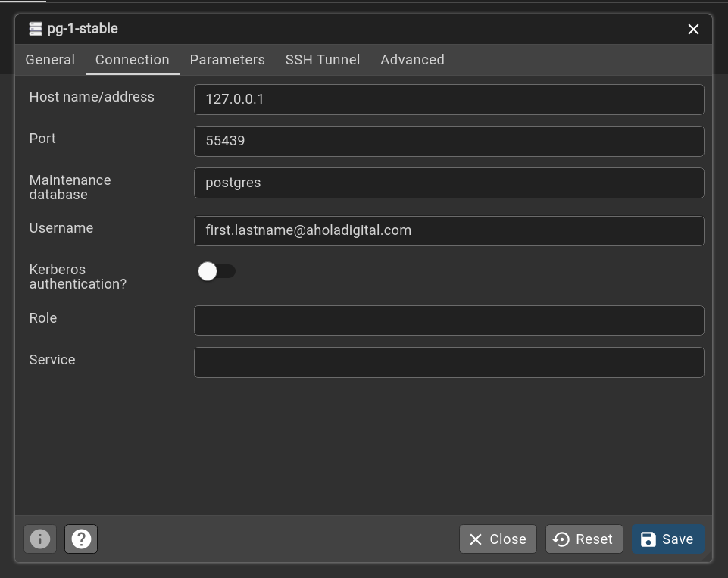The image size is (728, 578).
Task: Click the server icon beside pg-1-stable
Action: [x=36, y=29]
